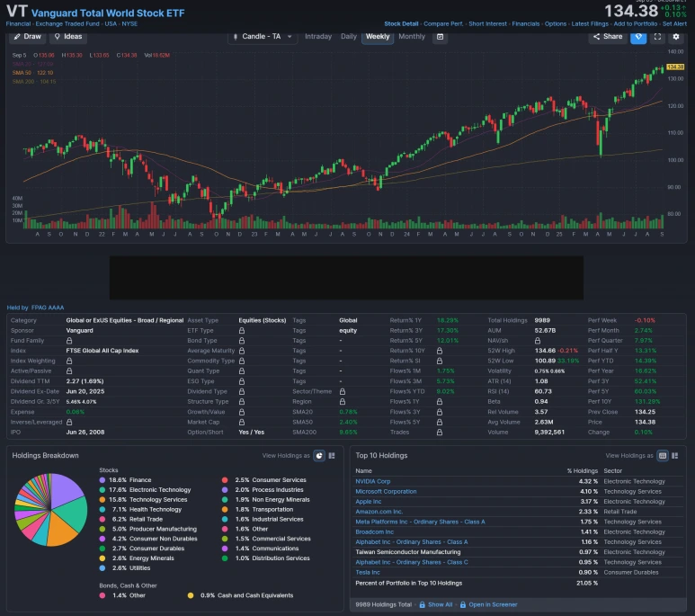Open Compare Perf. link
The image size is (695, 616).
point(443,24)
